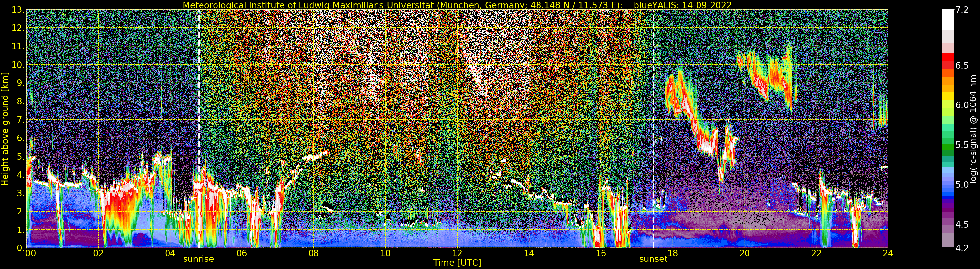This screenshot has width=980, height=269.
Task: Click the '1.' height axis tick label
Action: (20, 230)
